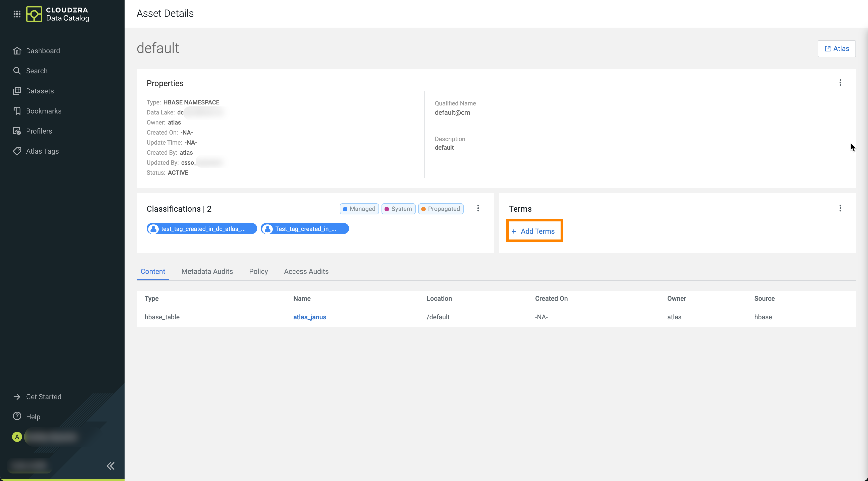868x481 pixels.
Task: Go to Dashboard in sidebar
Action: coord(43,51)
